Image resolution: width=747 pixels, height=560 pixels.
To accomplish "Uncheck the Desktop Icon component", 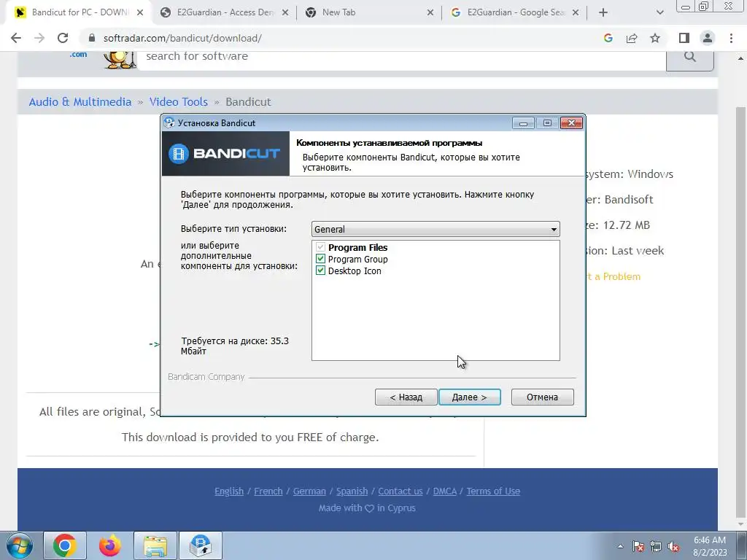I will pos(320,271).
